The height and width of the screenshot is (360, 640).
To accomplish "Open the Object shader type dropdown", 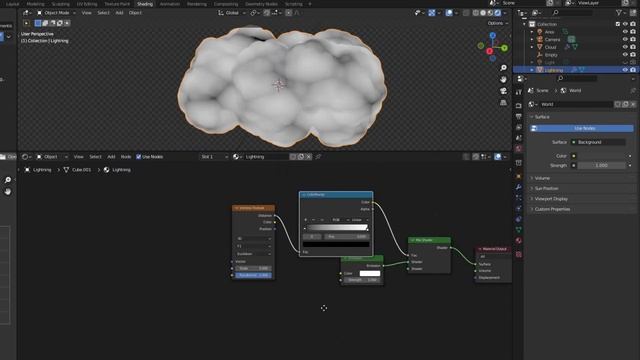I will coord(52,157).
